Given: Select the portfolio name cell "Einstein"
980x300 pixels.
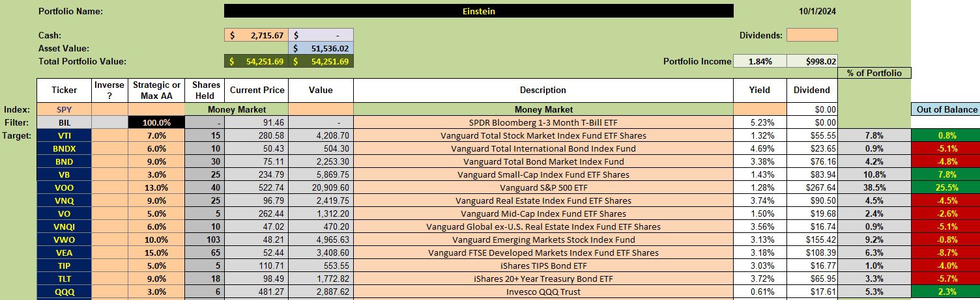Looking at the screenshot, I should click(x=478, y=11).
